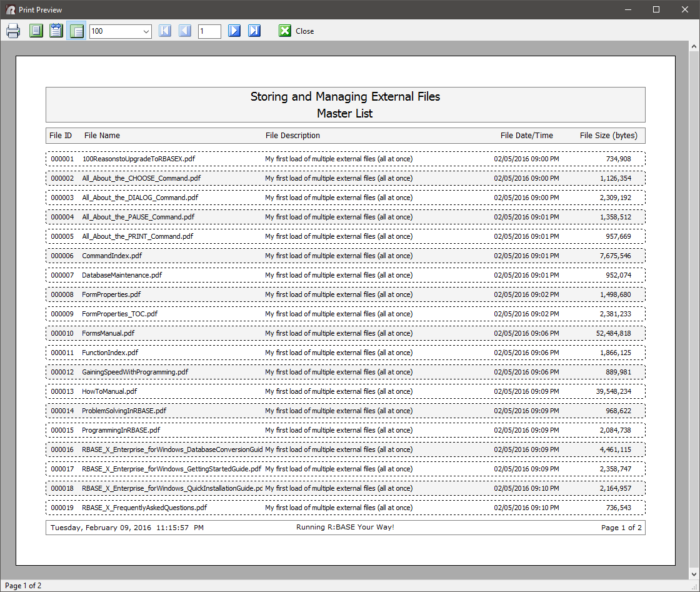This screenshot has width=700, height=592.
Task: Click the page number input field
Action: click(x=209, y=31)
